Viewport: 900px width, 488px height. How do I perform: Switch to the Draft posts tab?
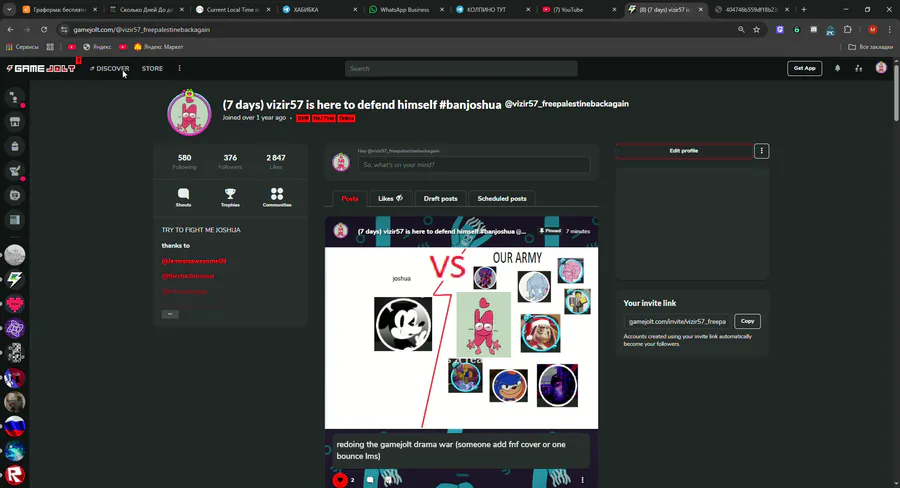point(440,199)
